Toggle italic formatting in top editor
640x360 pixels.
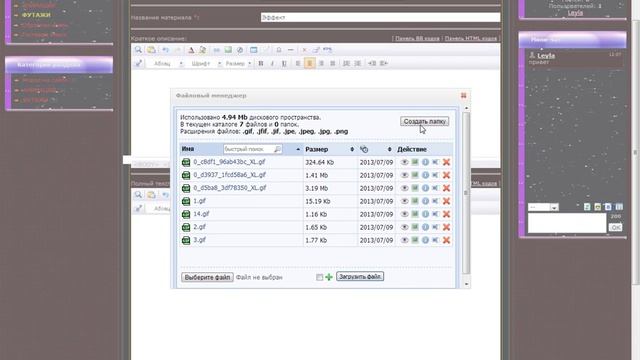coord(272,63)
